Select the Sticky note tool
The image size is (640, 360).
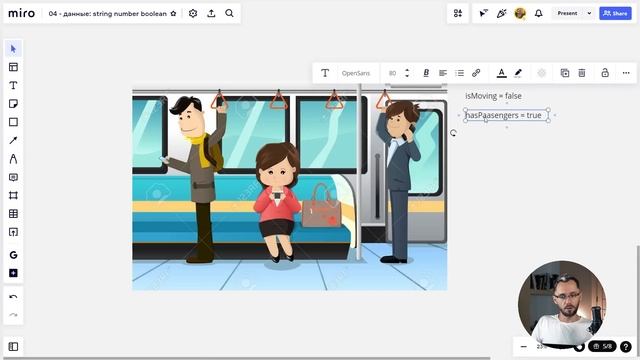tap(13, 104)
